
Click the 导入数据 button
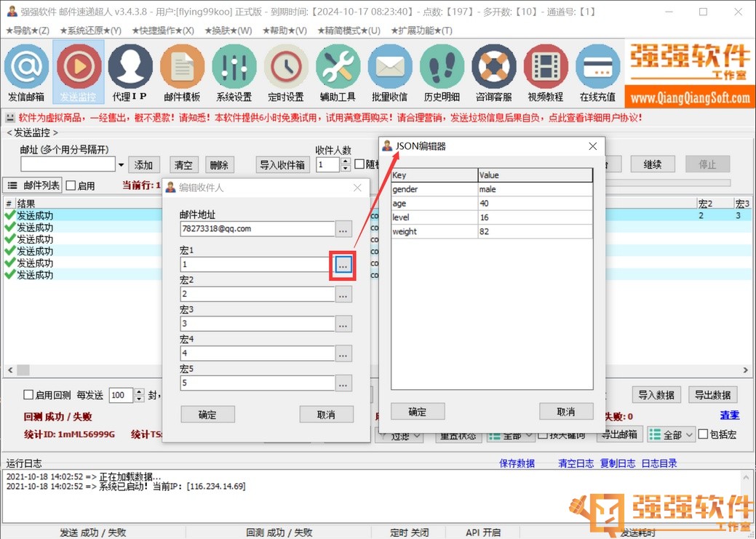tap(656, 395)
